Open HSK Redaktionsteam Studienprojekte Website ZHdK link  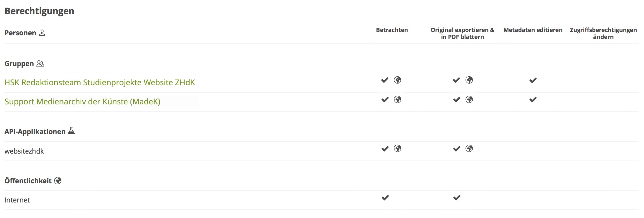100,82
